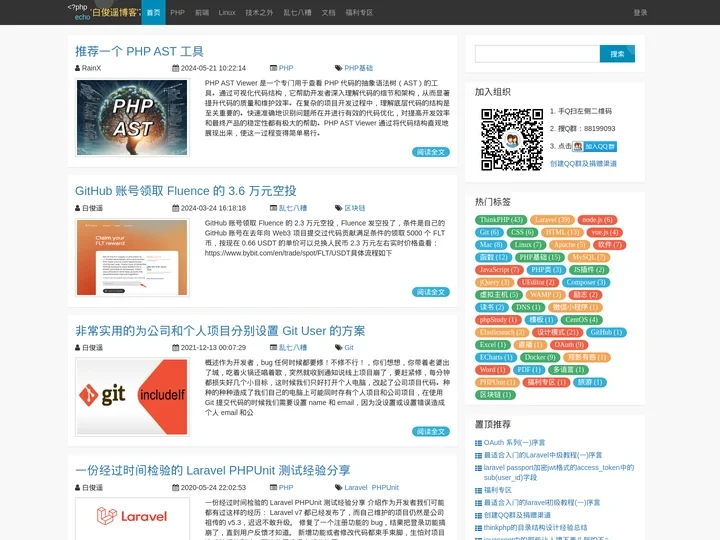Image resolution: width=720 pixels, height=540 pixels.
Task: Open tag PHP基础 under the PHP AST article
Action: point(359,68)
